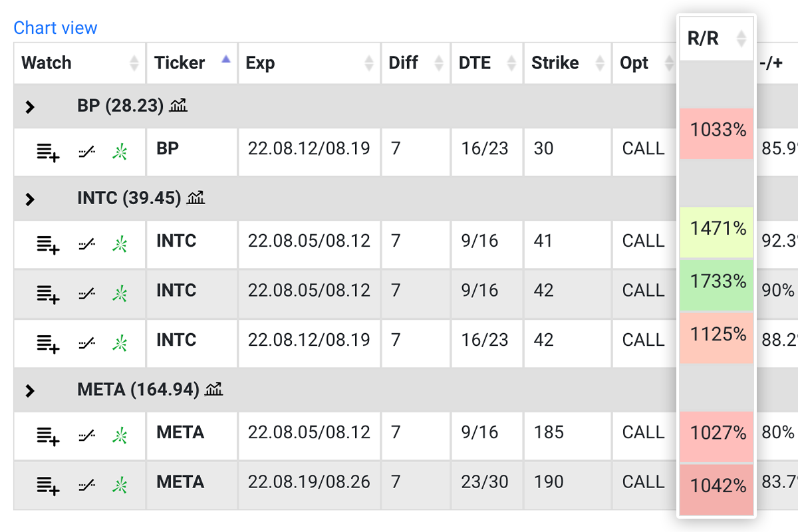
Task: Click the add-to-watchlist icon in META 190 row
Action: [48, 486]
